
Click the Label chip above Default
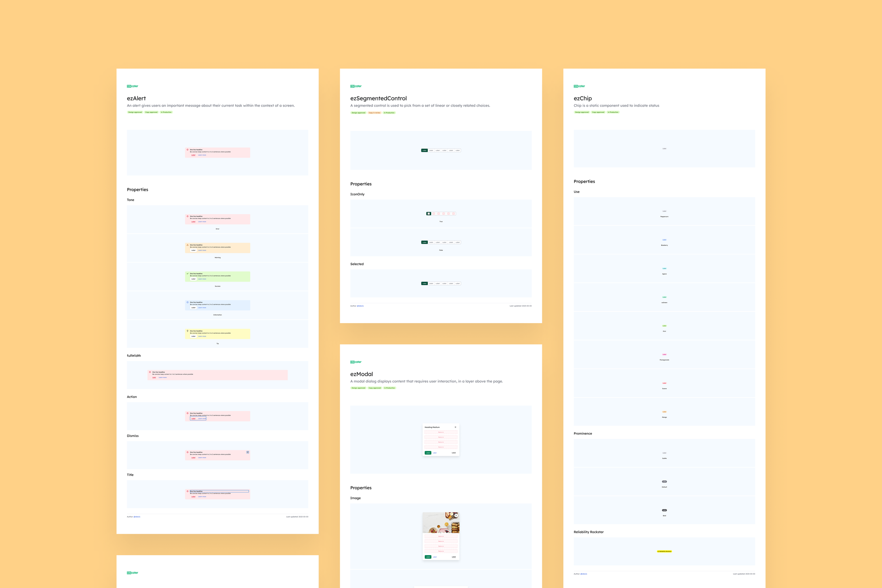665,481
